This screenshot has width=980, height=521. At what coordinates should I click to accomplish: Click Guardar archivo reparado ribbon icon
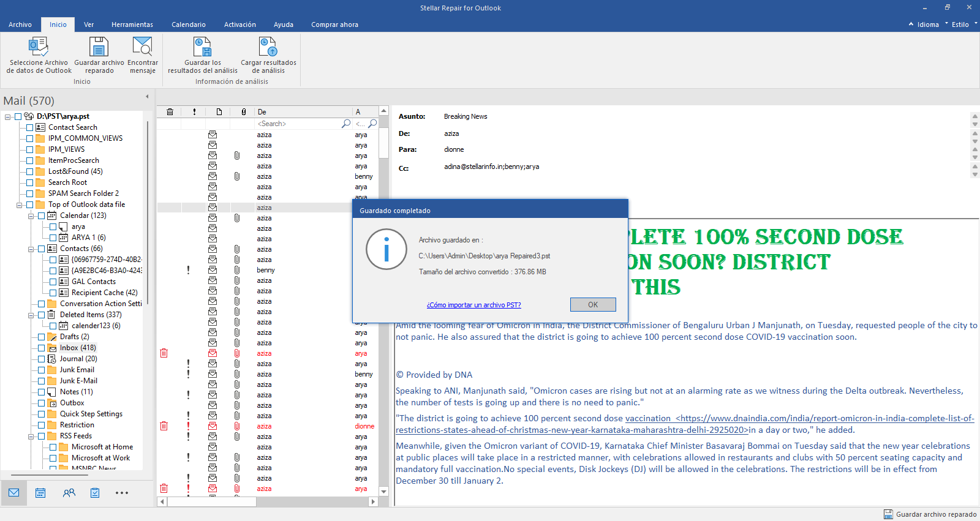99,47
